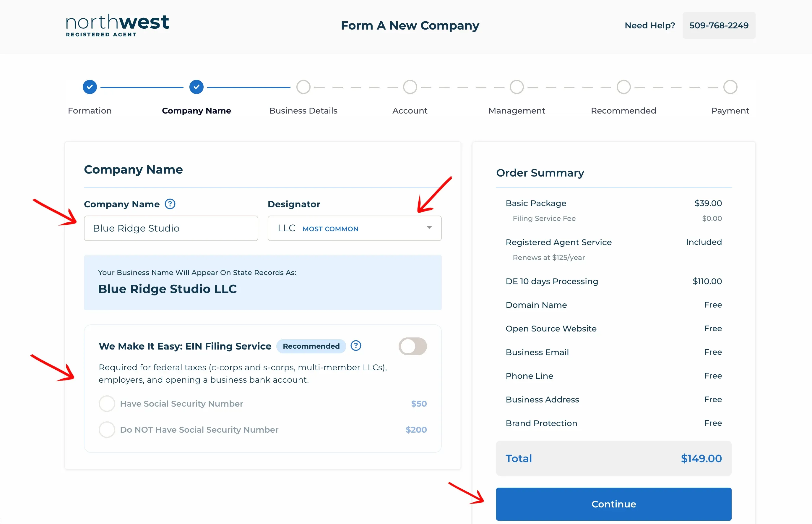812x524 pixels.
Task: Click the 'Need Help?' text
Action: click(650, 25)
